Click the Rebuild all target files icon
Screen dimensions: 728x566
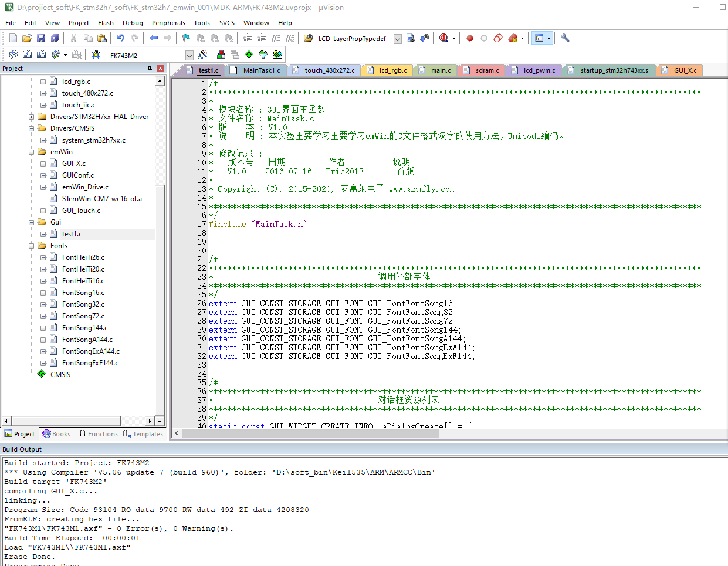tap(41, 55)
